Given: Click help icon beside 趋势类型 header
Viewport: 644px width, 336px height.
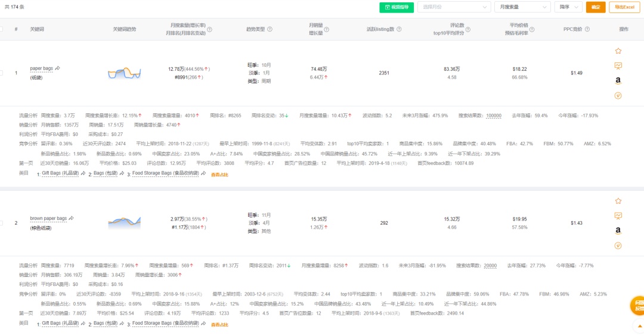Looking at the screenshot, I should click(x=270, y=29).
